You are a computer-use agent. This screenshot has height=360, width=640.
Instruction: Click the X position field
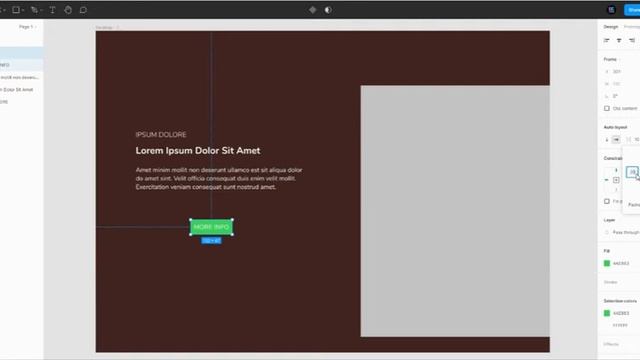(x=616, y=71)
